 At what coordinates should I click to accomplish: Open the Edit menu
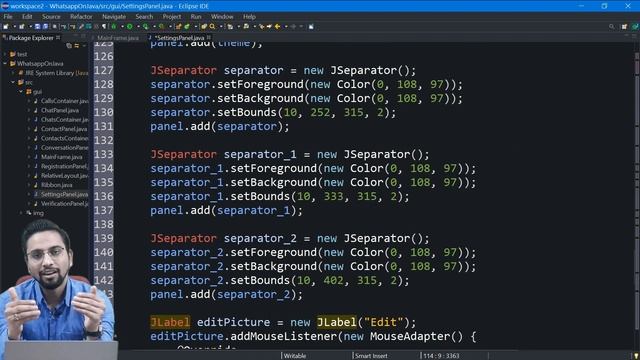pos(27,17)
